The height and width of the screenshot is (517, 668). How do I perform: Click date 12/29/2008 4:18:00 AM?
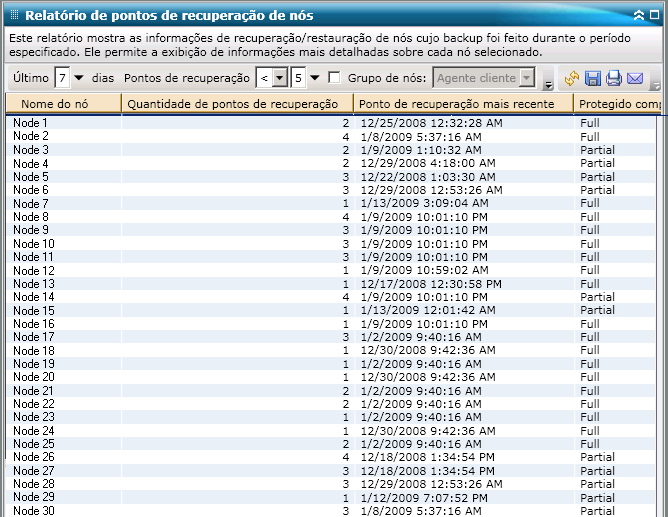(428, 163)
